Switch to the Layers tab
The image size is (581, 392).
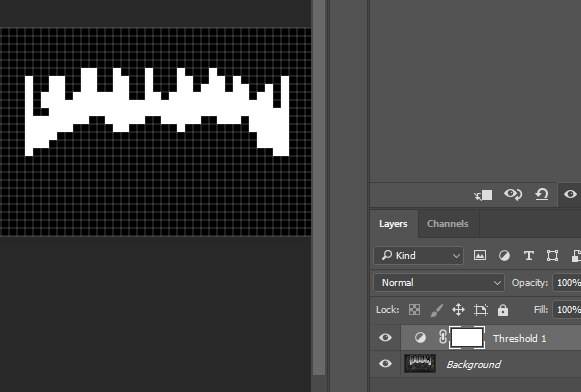[393, 224]
